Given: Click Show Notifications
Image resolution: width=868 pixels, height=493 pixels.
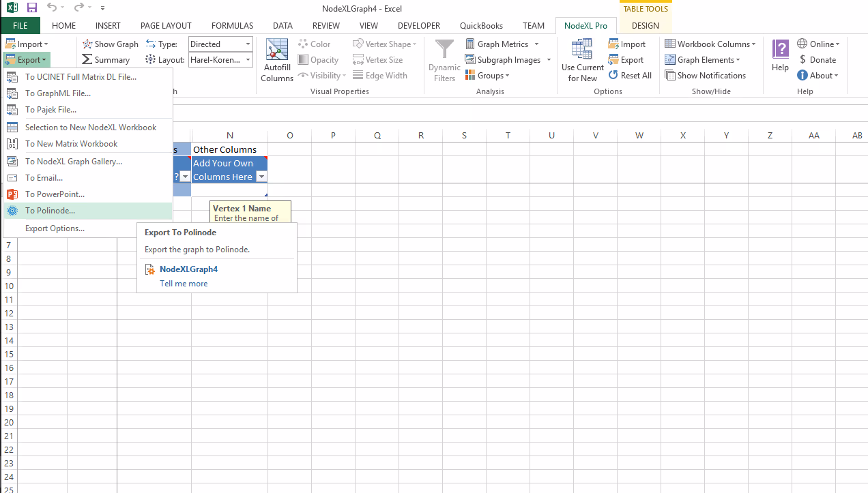Looking at the screenshot, I should coord(706,76).
